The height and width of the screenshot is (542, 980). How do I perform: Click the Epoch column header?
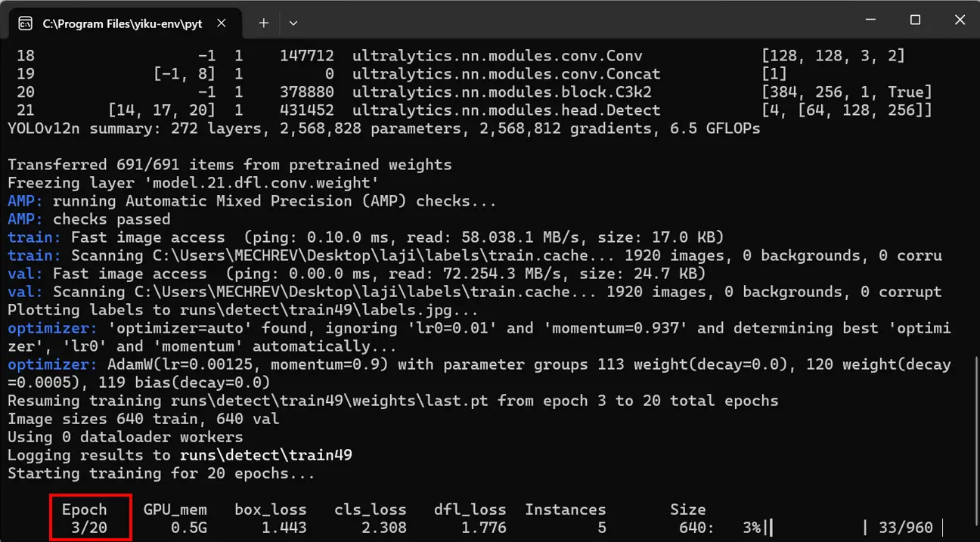(85, 509)
